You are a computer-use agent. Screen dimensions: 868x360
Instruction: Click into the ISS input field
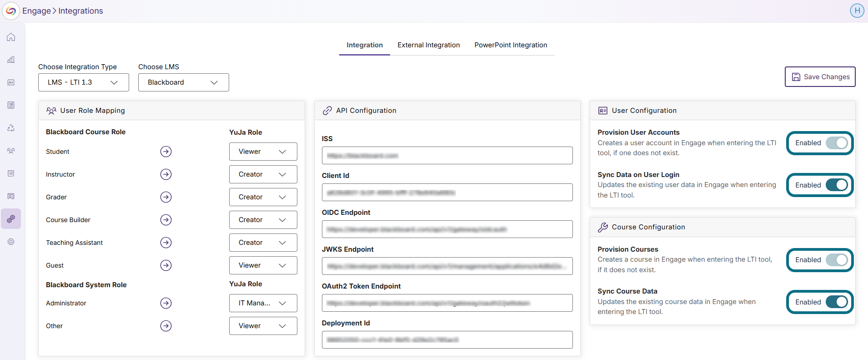(x=447, y=156)
